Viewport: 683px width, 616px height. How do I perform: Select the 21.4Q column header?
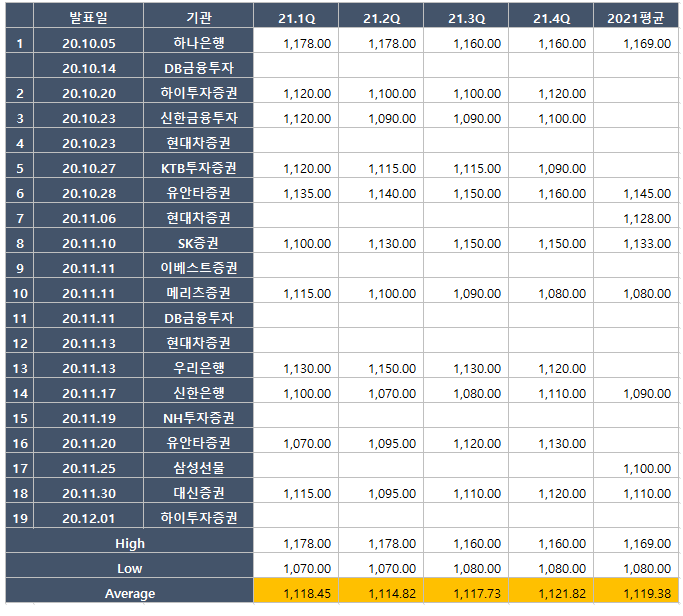coord(551,17)
